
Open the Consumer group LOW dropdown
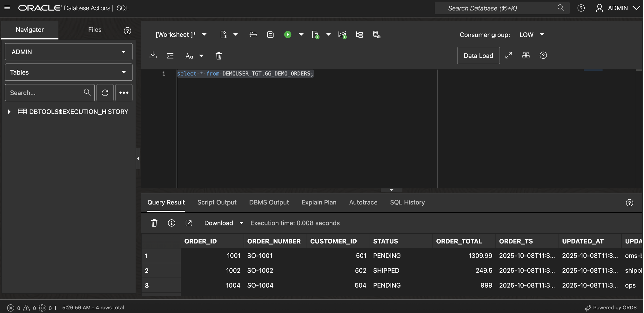coord(532,35)
